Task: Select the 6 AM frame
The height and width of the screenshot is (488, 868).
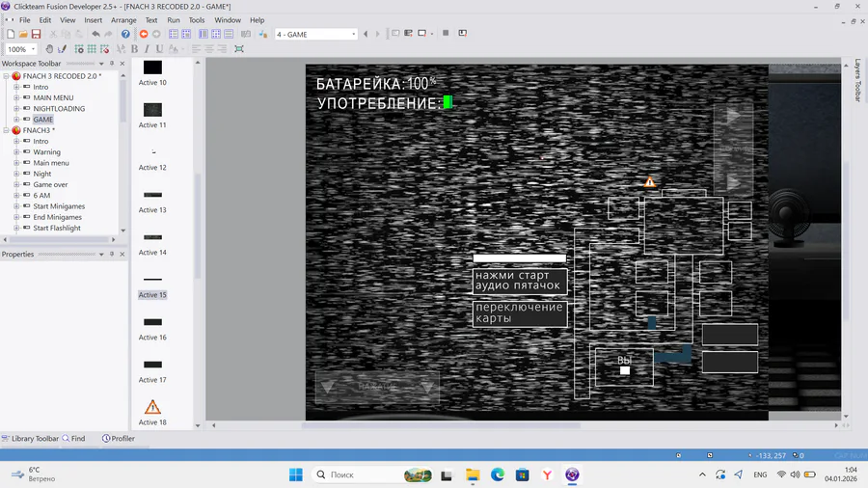Action: point(41,196)
